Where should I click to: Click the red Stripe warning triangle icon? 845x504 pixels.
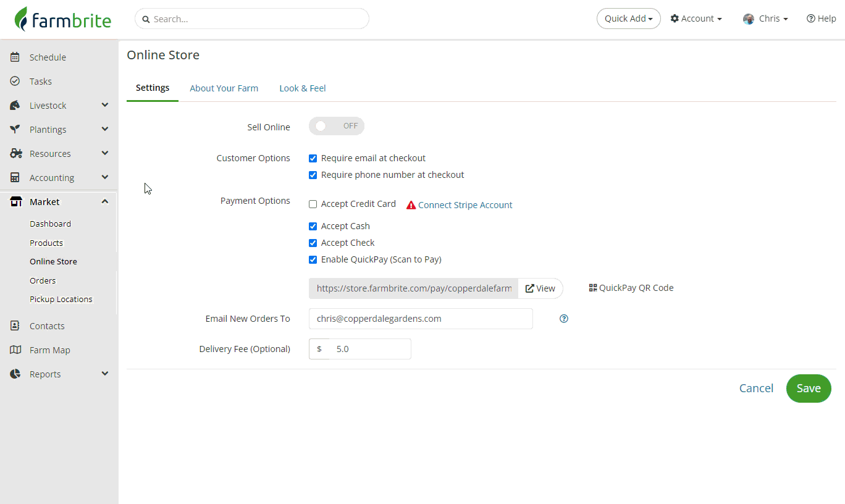pyautogui.click(x=411, y=205)
